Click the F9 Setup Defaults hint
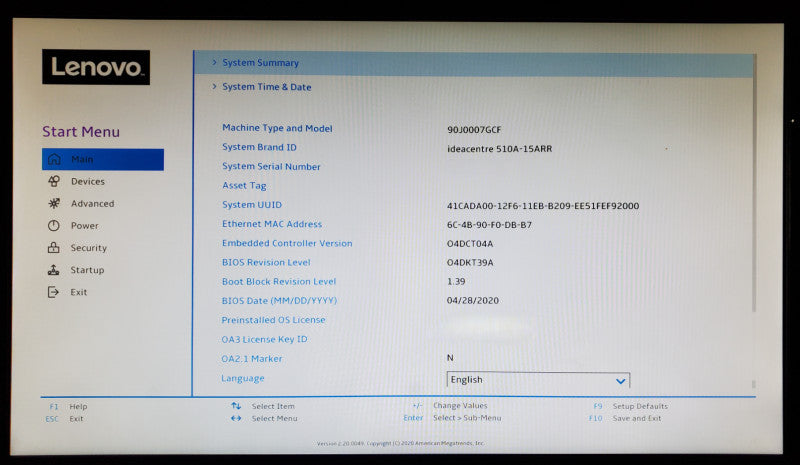This screenshot has width=800, height=465. click(631, 406)
